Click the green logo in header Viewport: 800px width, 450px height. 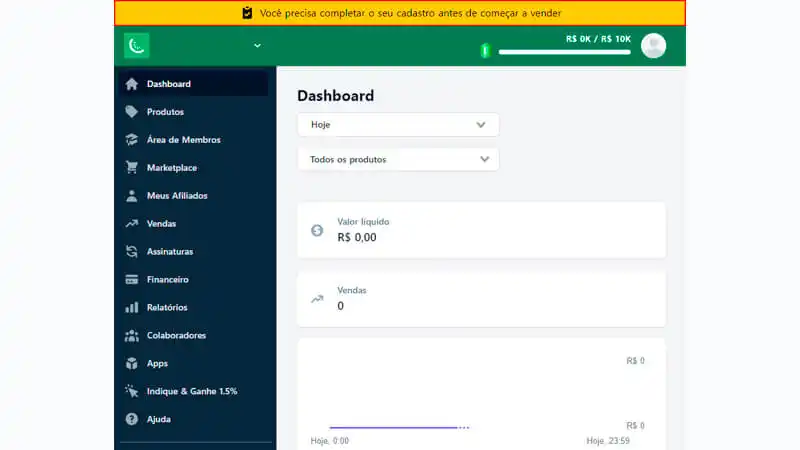137,46
